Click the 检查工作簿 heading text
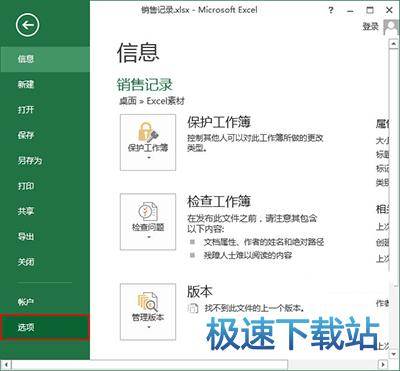The height and width of the screenshot is (371, 400). pyautogui.click(x=219, y=201)
